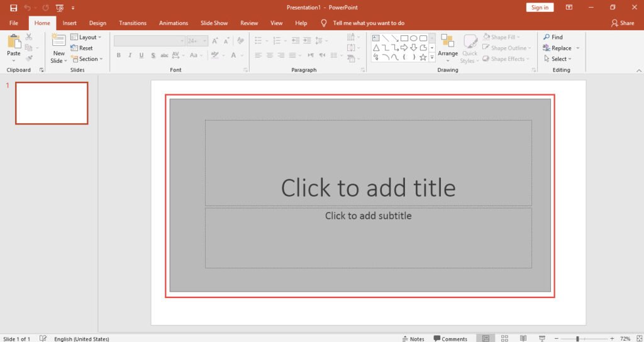Toggle Italic formatting
Viewport: 644px width, 342px height.
130,55
